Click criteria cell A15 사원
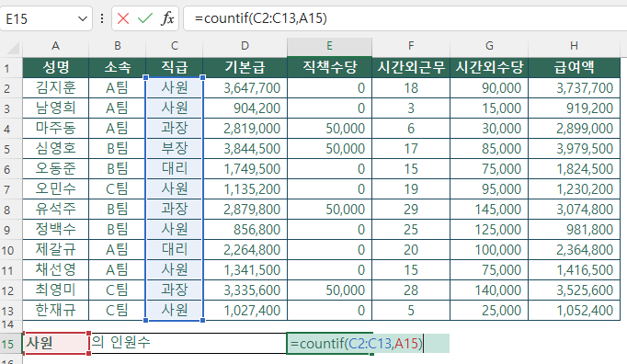The width and height of the screenshot is (627, 364). 55,343
